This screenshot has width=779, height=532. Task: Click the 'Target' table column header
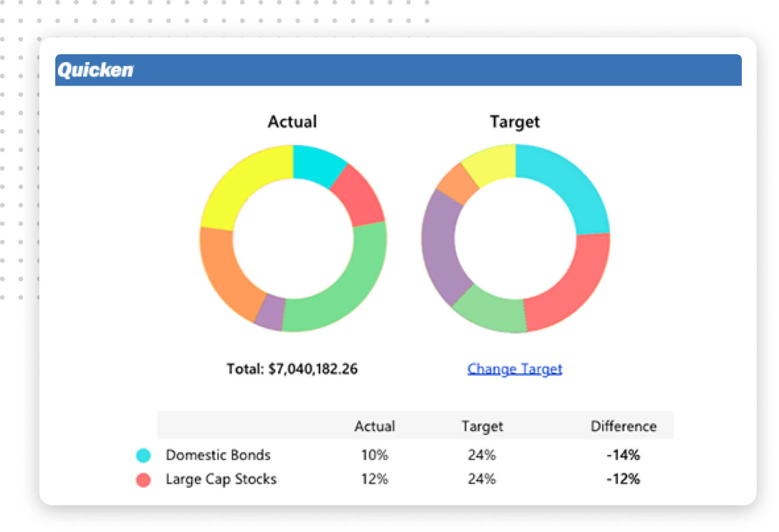pos(482,426)
